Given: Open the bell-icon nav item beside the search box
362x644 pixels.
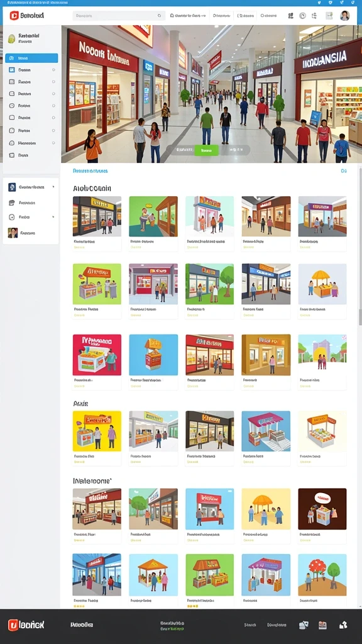Looking at the screenshot, I should pos(187,16).
